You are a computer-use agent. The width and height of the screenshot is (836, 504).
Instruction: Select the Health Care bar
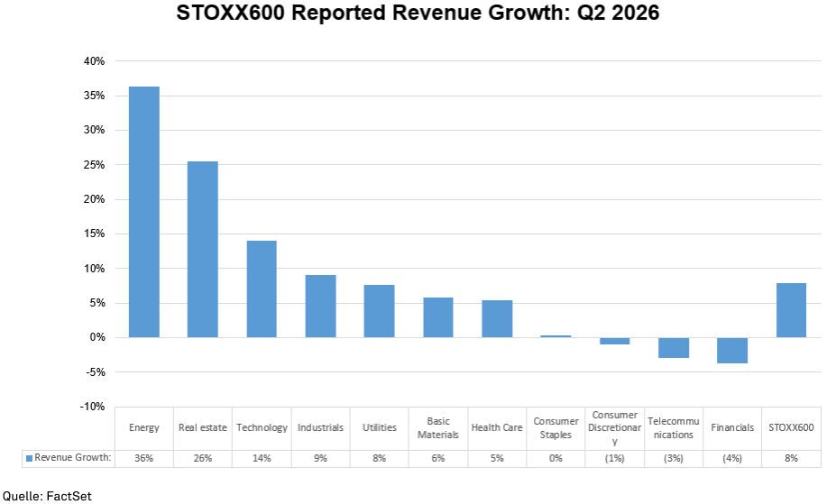pyautogui.click(x=497, y=318)
